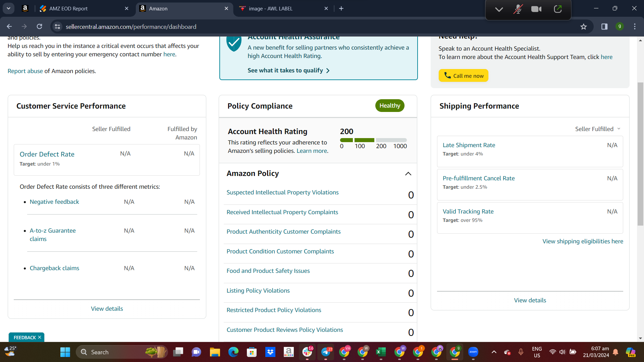Viewport: 644px width, 362px height.
Task: Open the pinned Amazon tab
Action: click(25, 8)
